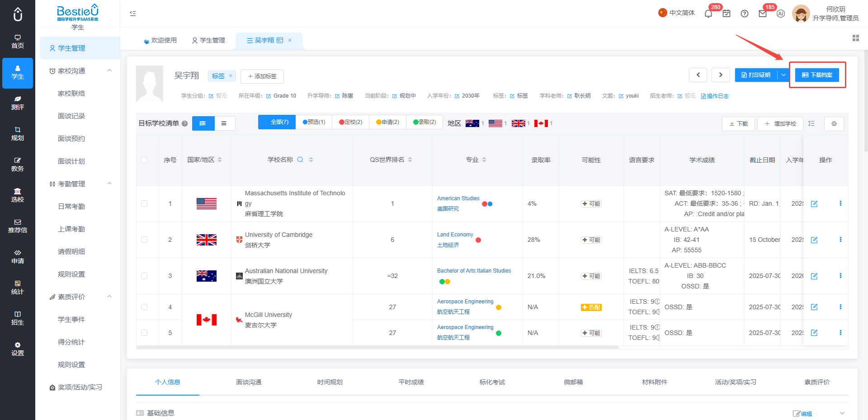Open the notifications bell icon

click(708, 14)
